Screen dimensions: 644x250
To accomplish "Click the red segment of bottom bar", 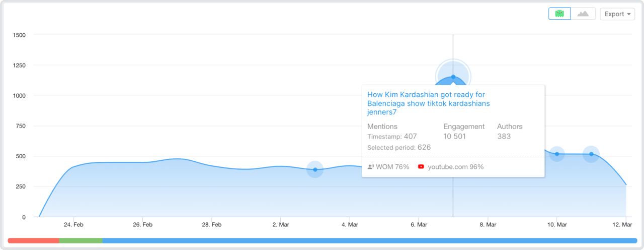I will click(33, 240).
